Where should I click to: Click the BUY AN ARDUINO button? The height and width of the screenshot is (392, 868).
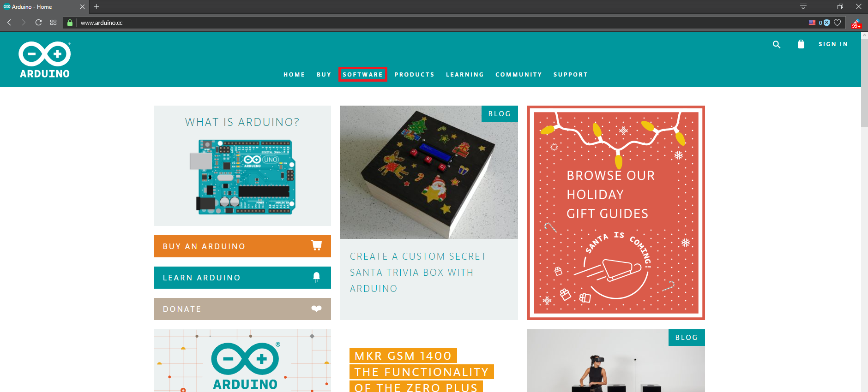242,246
